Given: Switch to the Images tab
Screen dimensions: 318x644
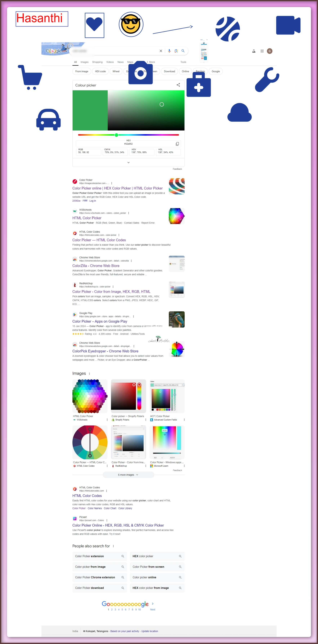Looking at the screenshot, I should [84, 62].
